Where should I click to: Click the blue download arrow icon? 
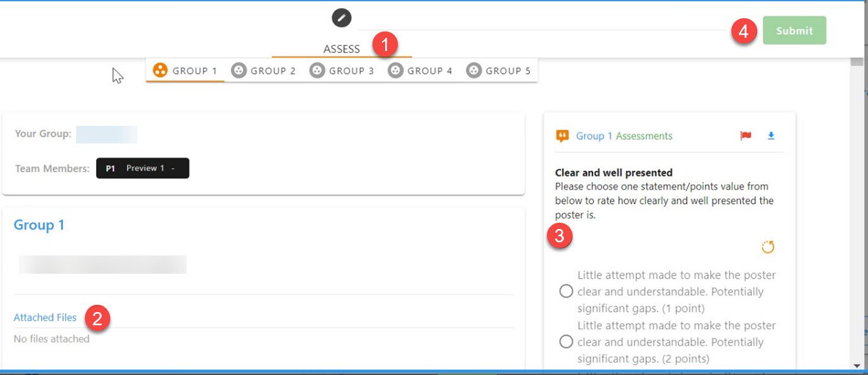pyautogui.click(x=771, y=136)
